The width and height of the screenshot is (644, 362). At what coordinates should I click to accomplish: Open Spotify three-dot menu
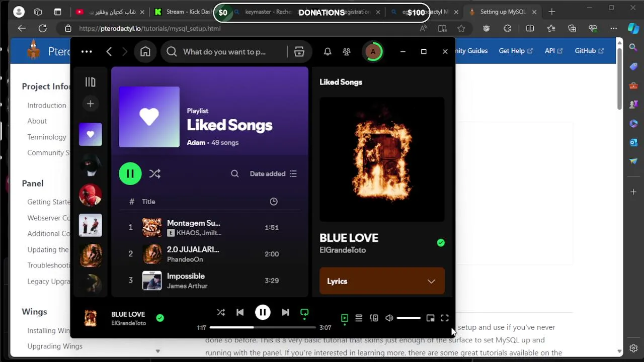click(x=87, y=52)
